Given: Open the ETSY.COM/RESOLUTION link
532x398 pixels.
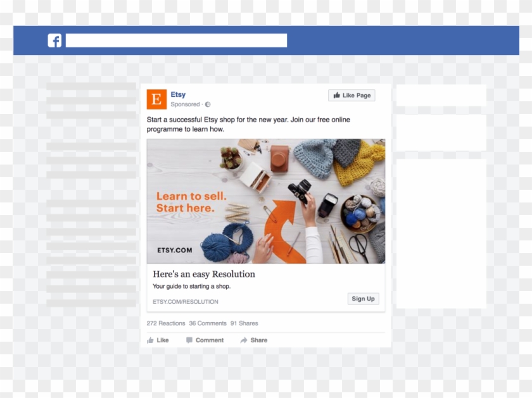Looking at the screenshot, I should pos(185,302).
